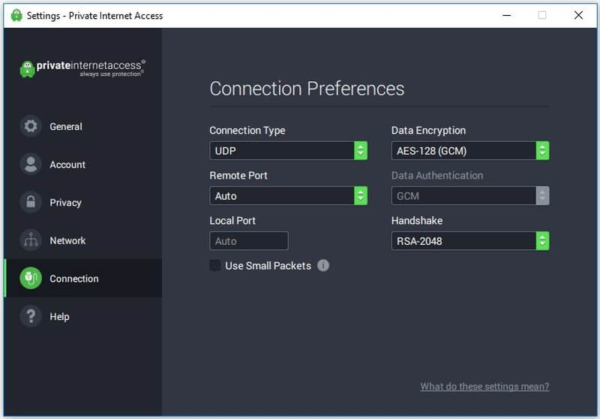
Task: Click the green arrows on Remote Port
Action: (x=360, y=196)
